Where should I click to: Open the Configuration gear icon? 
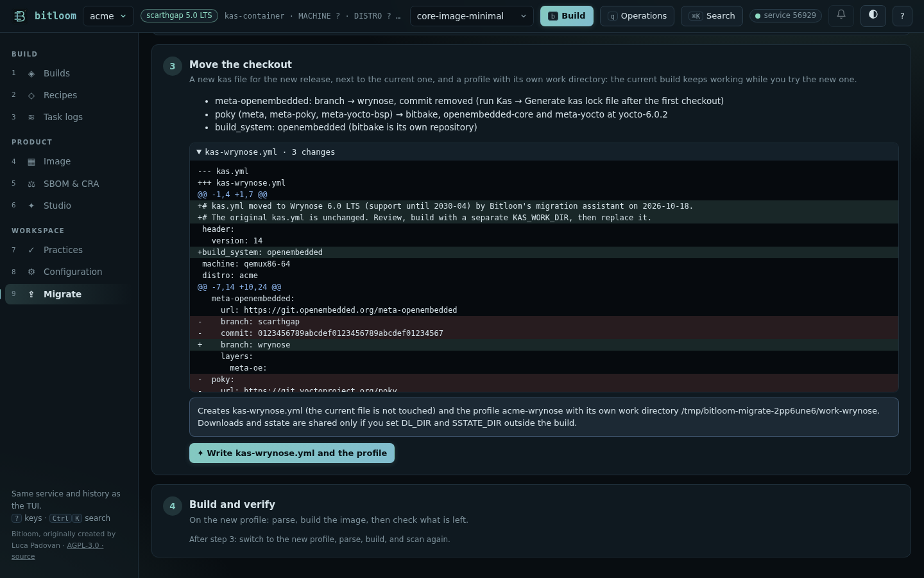[x=31, y=272]
